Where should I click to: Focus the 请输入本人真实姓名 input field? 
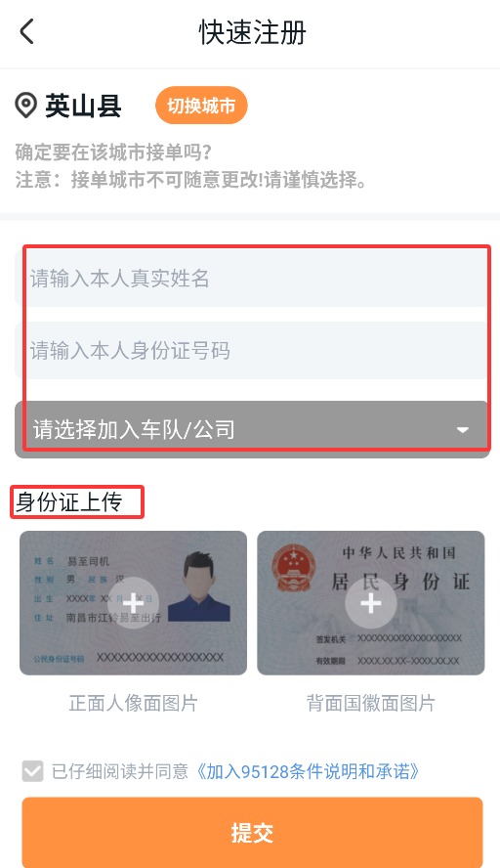tap(252, 278)
